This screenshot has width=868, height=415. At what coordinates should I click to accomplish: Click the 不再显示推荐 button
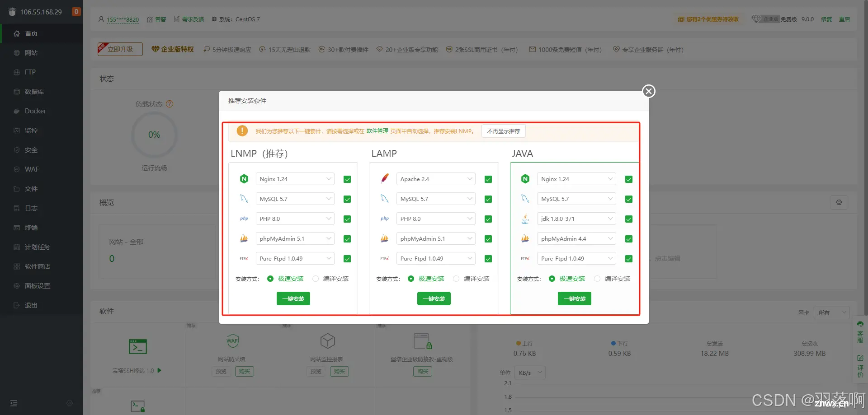click(503, 131)
